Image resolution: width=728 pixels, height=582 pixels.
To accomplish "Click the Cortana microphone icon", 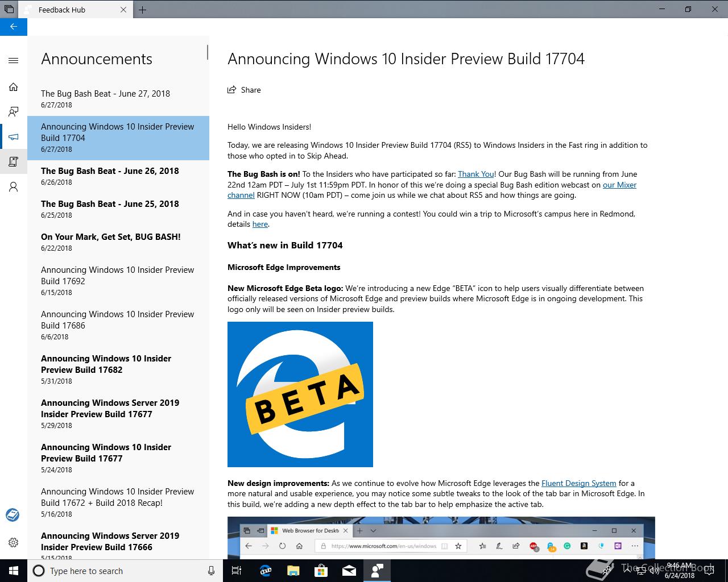I will pos(211,571).
